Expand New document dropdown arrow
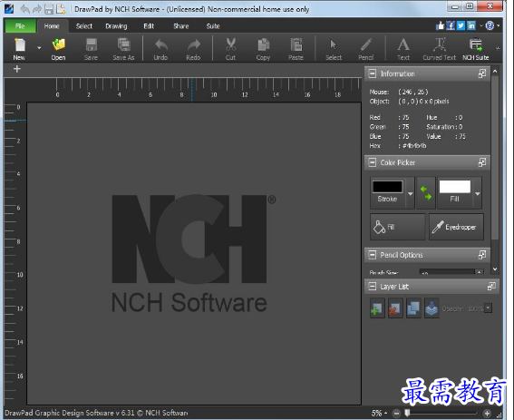 pos(39,48)
